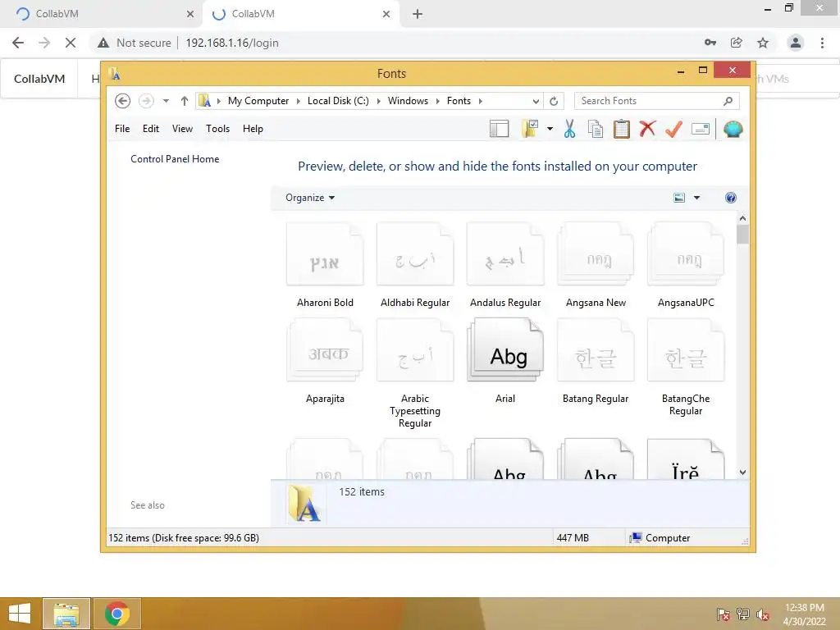Click the Paste clipboard toolbar icon
This screenshot has height=630, width=840.
pyautogui.click(x=622, y=129)
